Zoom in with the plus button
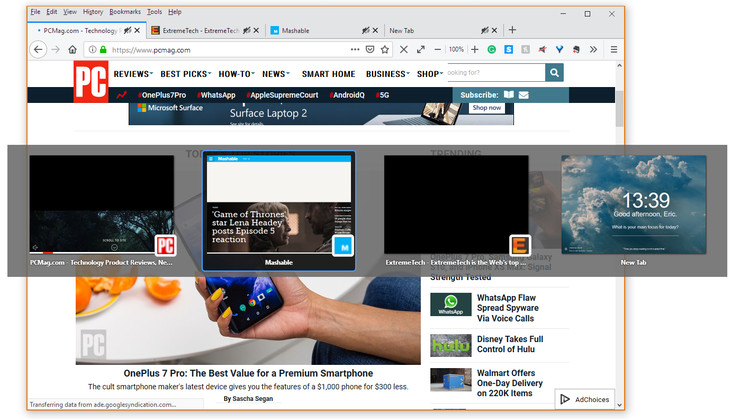Screen dimensions: 740x419 (x=475, y=50)
